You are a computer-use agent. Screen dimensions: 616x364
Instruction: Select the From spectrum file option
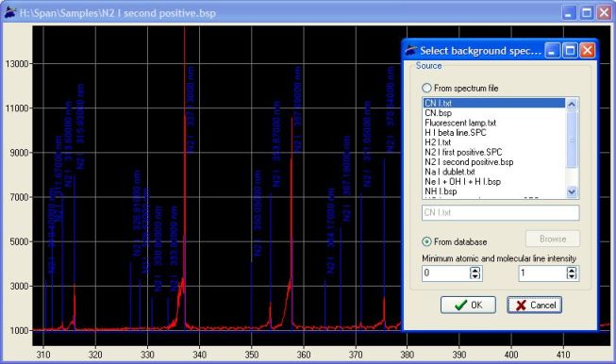(x=460, y=88)
